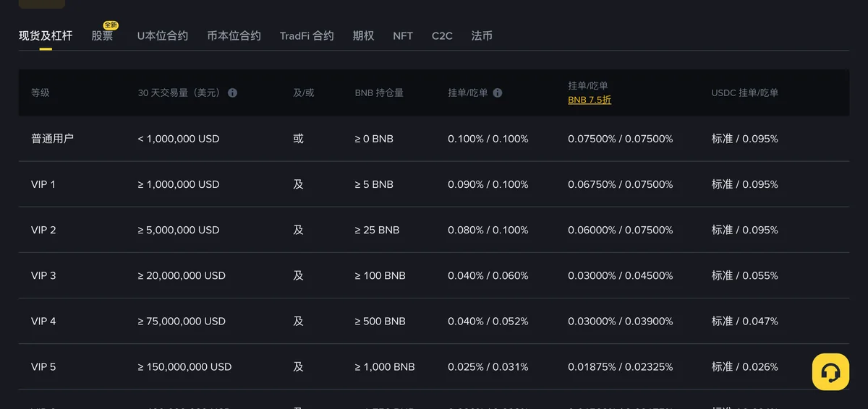This screenshot has width=868, height=409.
Task: Select the VIP 4 level cell
Action: [x=43, y=321]
